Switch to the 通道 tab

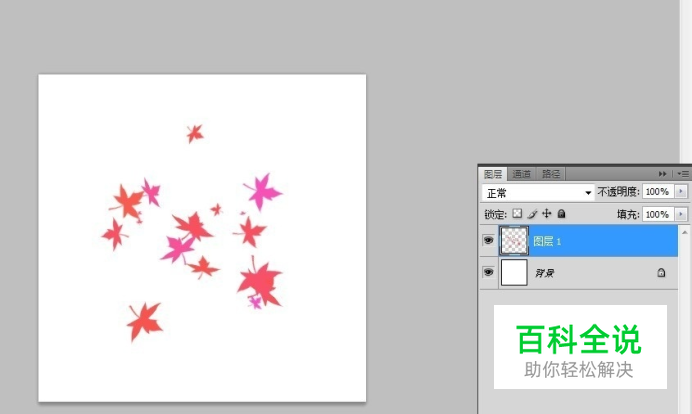pyautogui.click(x=521, y=174)
